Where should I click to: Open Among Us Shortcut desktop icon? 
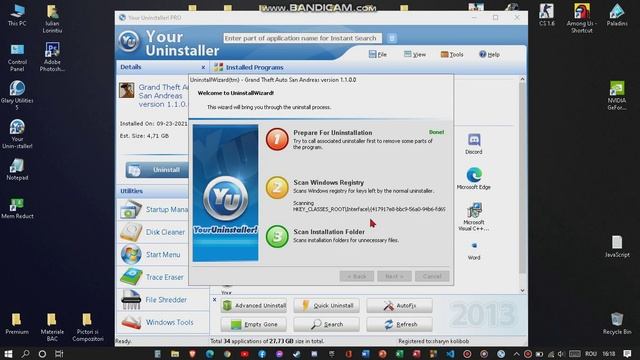(582, 18)
